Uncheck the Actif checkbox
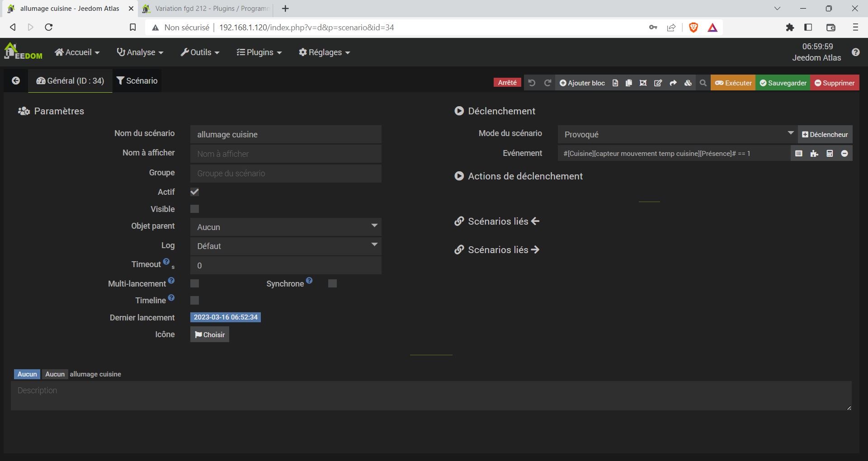This screenshot has height=461, width=868. click(x=194, y=192)
